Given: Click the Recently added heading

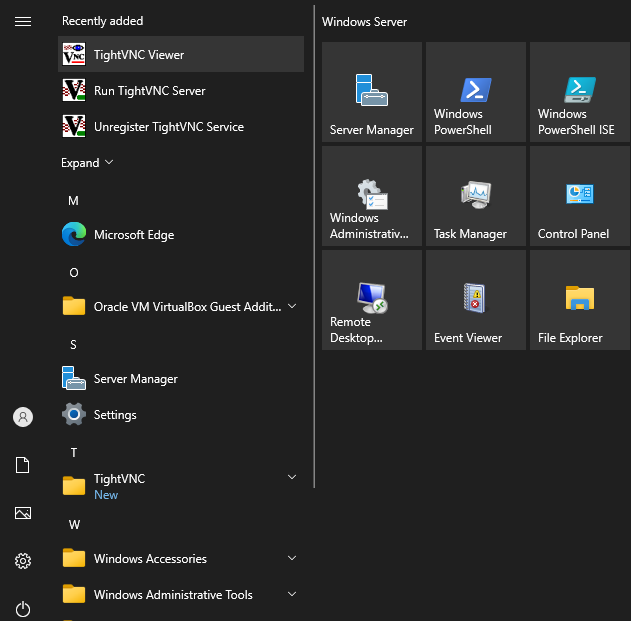Looking at the screenshot, I should point(102,21).
